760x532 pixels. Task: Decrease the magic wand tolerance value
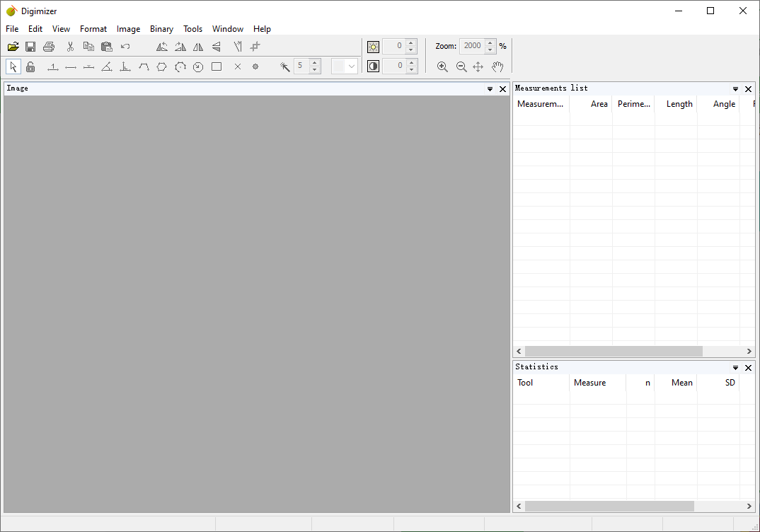tap(315, 70)
